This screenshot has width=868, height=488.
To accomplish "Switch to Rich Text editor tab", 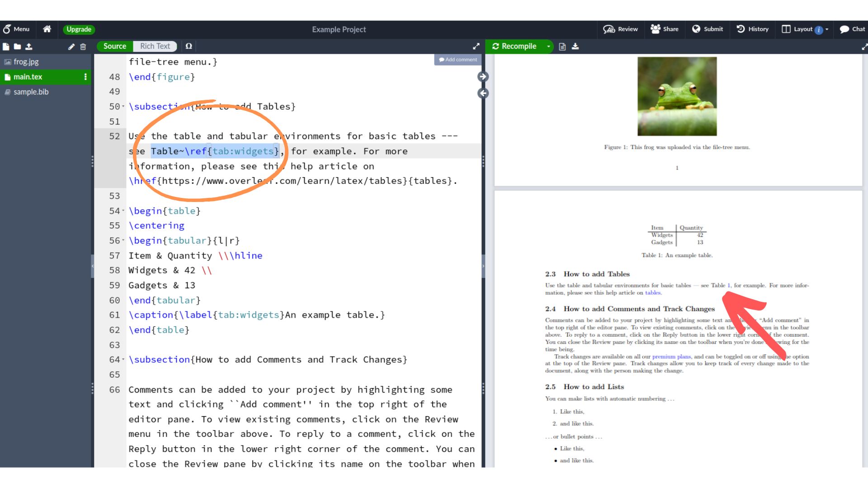I will pos(153,46).
